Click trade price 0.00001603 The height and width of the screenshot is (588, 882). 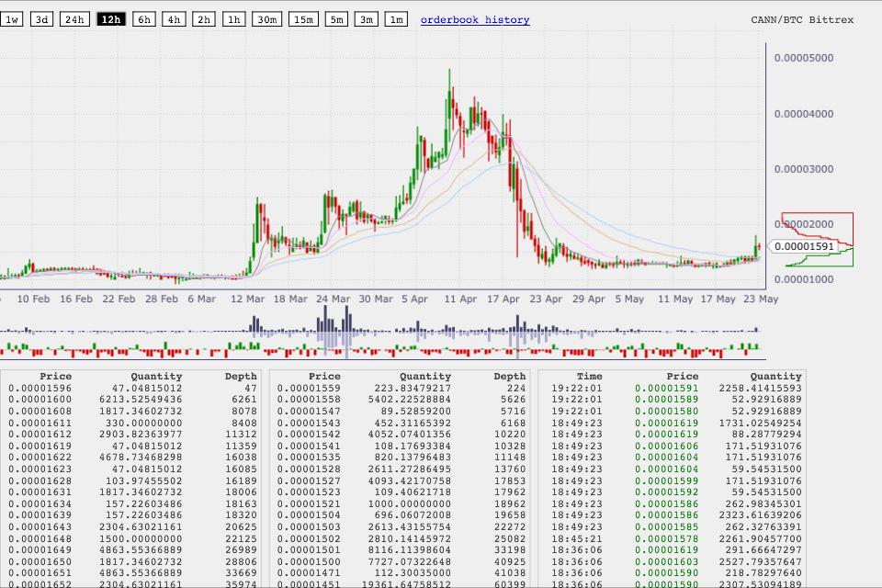click(x=667, y=562)
